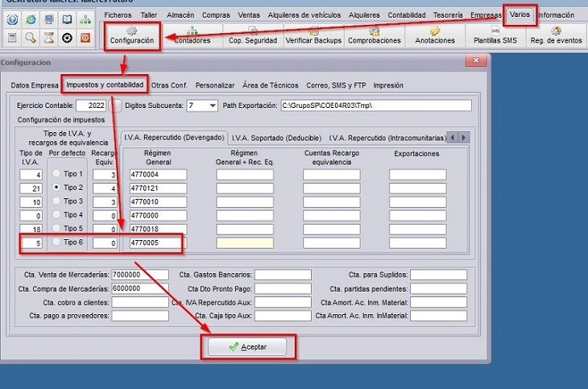Select I.V.A. Repercutido (Devengado) tab
The width and height of the screenshot is (588, 389).
pyautogui.click(x=174, y=138)
